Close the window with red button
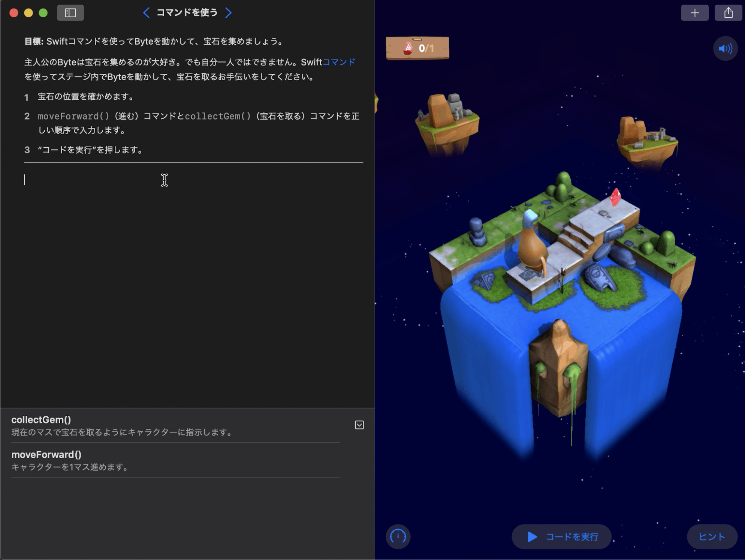 [x=14, y=13]
